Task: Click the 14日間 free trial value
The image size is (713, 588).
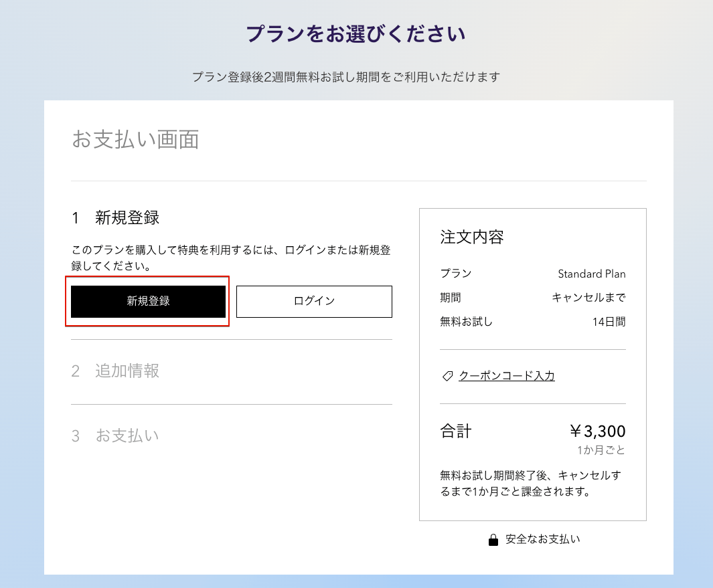Action: point(609,322)
